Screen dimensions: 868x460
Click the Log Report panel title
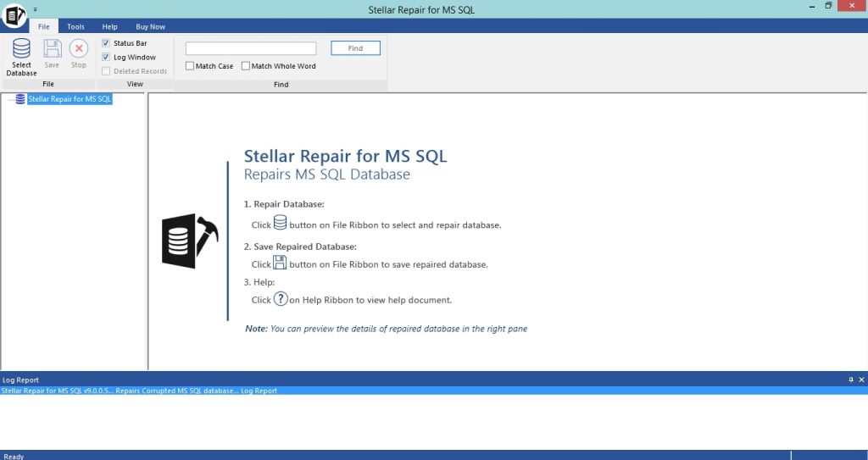tap(20, 380)
